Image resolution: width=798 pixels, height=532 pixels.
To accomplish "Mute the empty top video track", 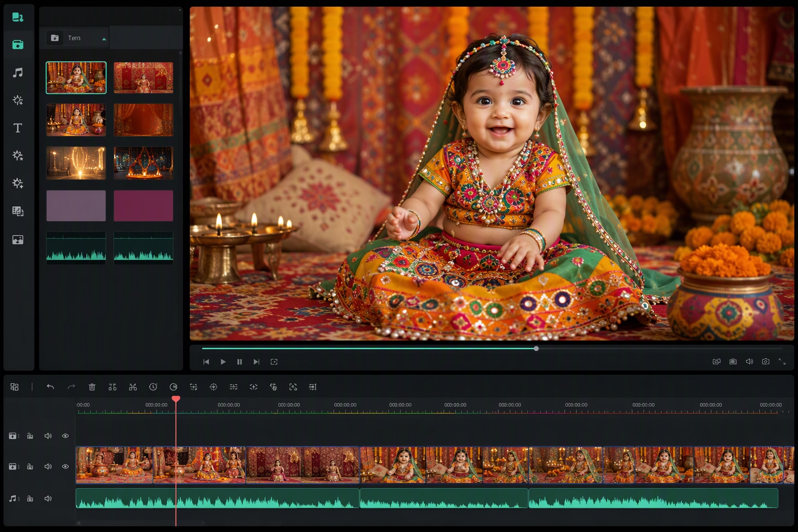I will [x=48, y=436].
